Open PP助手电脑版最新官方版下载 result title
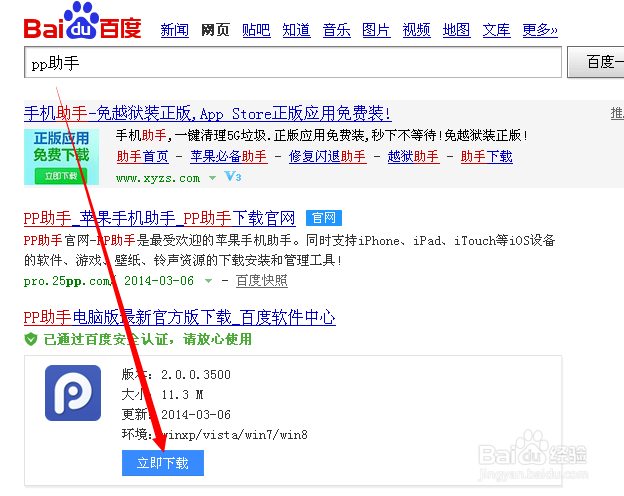624x496 pixels. [179, 318]
